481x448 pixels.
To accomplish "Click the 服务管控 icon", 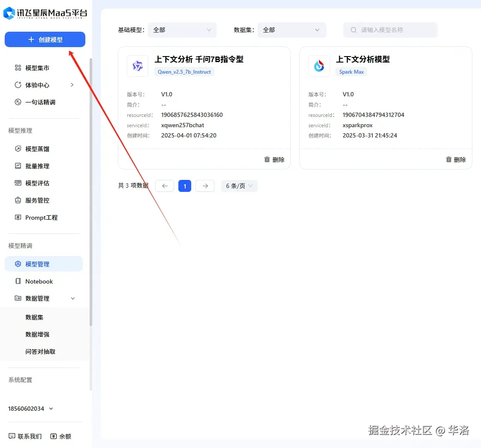I will 18,200.
